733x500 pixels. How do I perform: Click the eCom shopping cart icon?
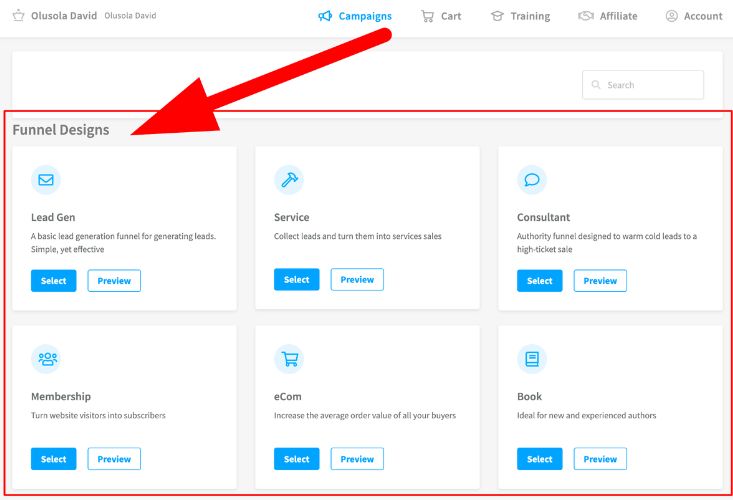[x=289, y=359]
